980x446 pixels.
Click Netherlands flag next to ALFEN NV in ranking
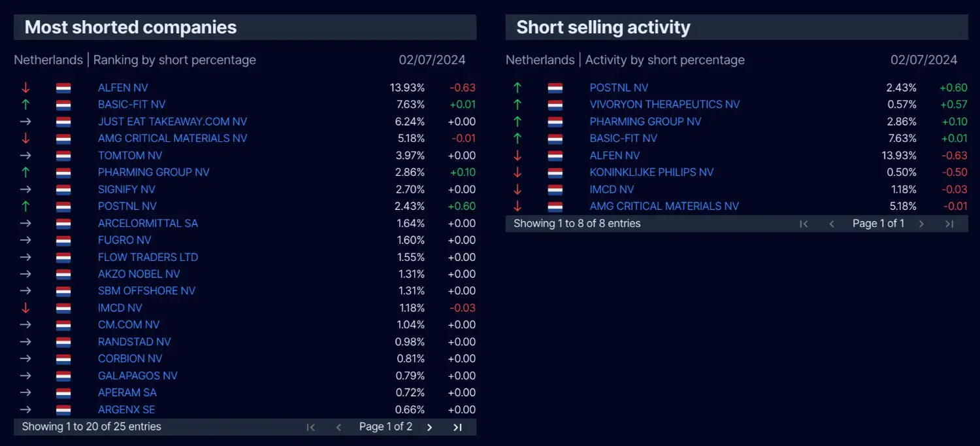point(63,88)
